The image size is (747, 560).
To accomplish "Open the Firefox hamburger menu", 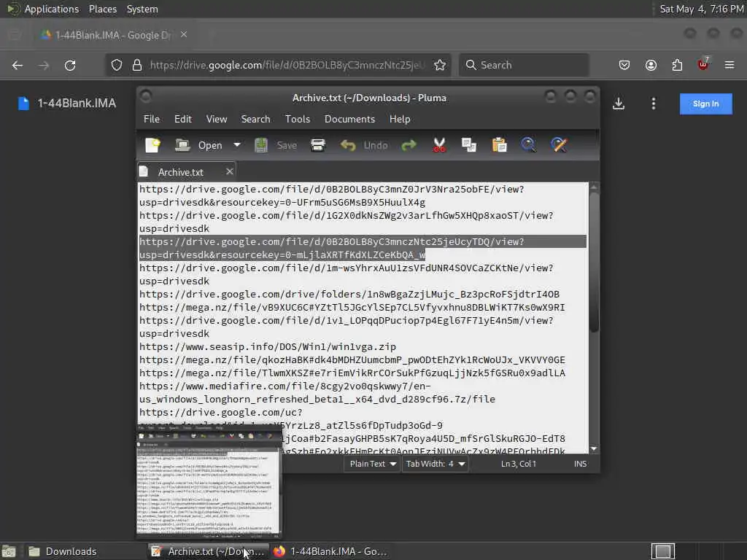I will [x=729, y=65].
